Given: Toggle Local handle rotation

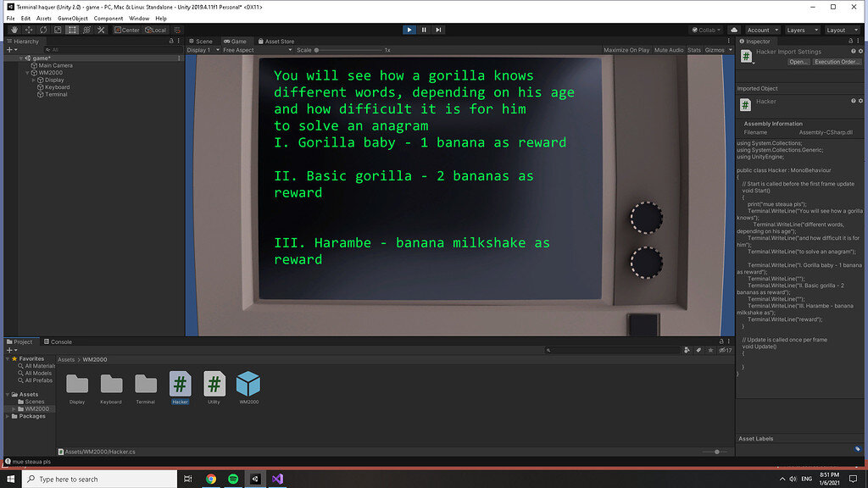Looking at the screenshot, I should (x=156, y=30).
